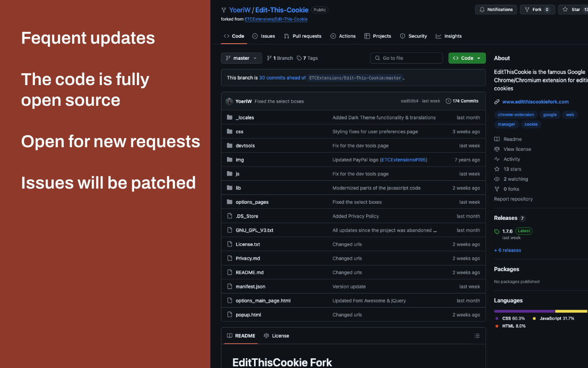Switch to the Pull requests tab
The width and height of the screenshot is (588, 368).
(x=302, y=36)
